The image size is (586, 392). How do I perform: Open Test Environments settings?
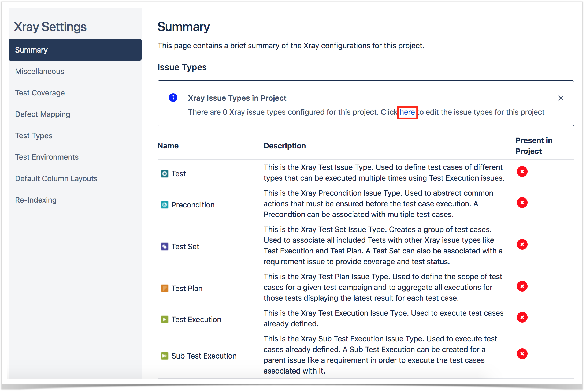(x=75, y=157)
